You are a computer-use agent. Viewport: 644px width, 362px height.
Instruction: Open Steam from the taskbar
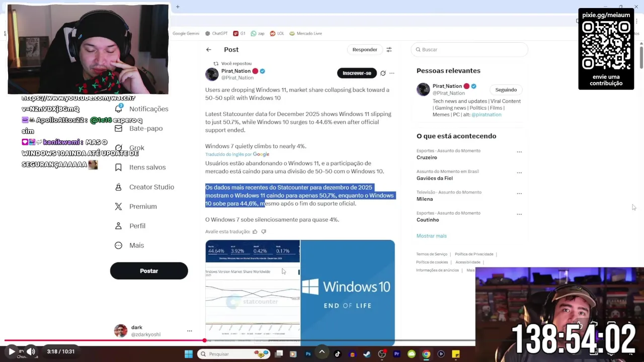click(367, 354)
